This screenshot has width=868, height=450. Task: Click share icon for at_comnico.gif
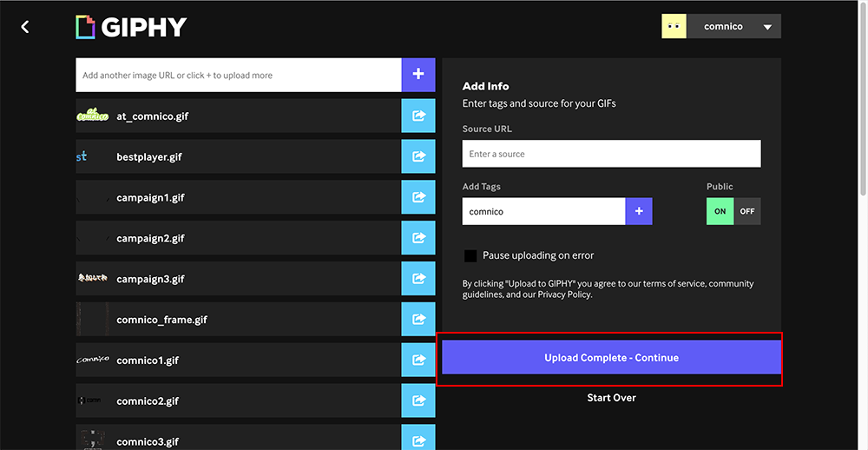tap(418, 116)
